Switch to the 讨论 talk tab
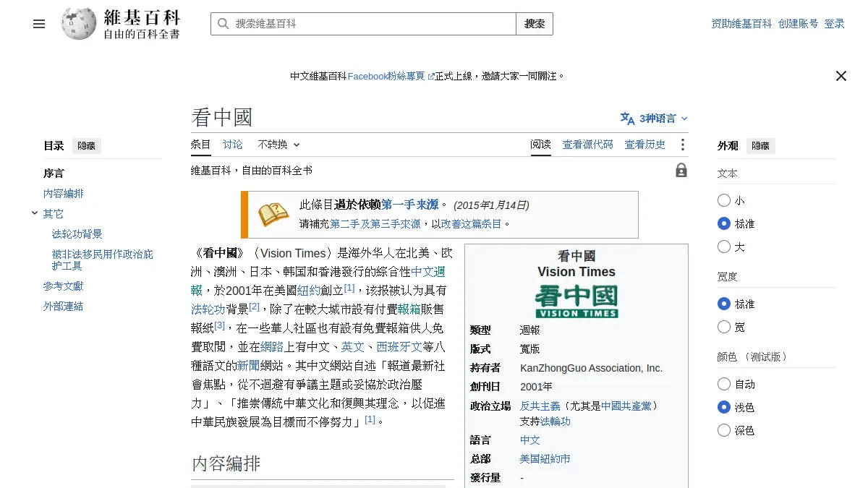 pos(233,145)
